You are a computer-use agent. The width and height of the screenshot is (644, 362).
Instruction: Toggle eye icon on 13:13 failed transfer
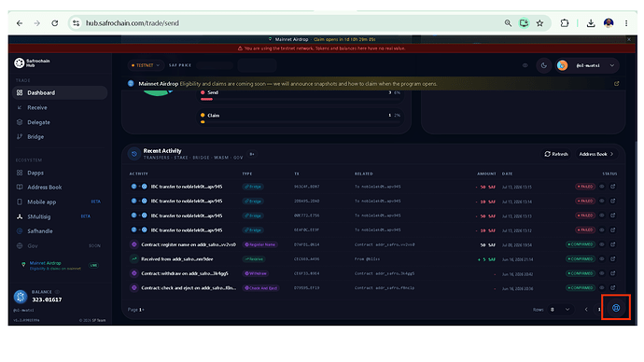602,216
